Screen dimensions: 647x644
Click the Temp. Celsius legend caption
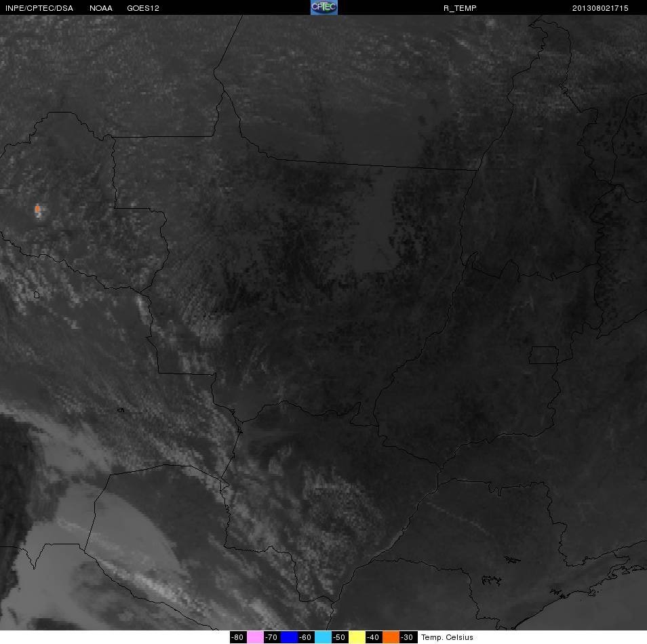447,637
